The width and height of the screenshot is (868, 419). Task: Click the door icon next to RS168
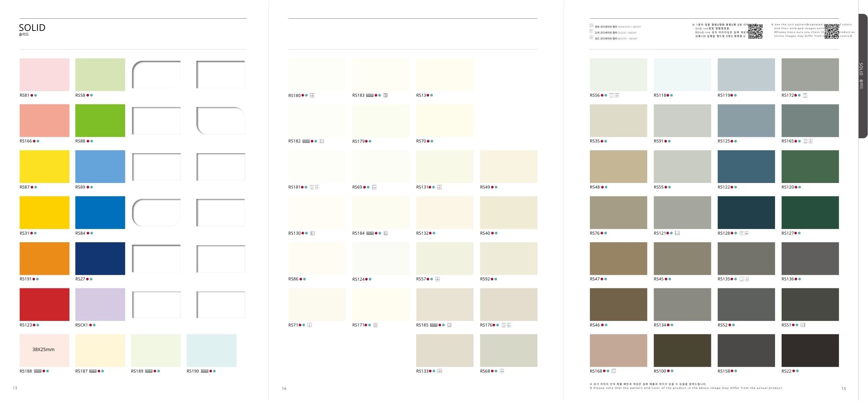coord(614,371)
